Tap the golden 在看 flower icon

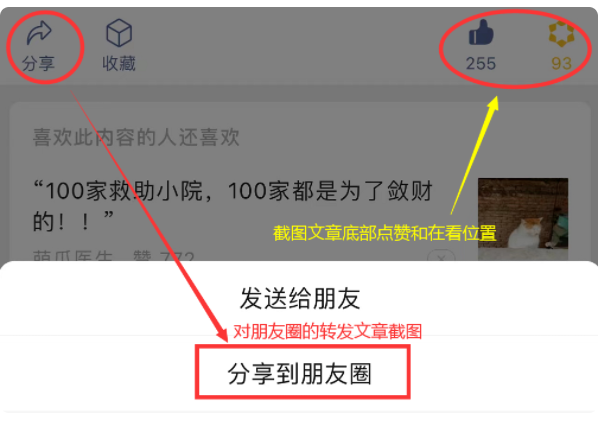tap(561, 33)
